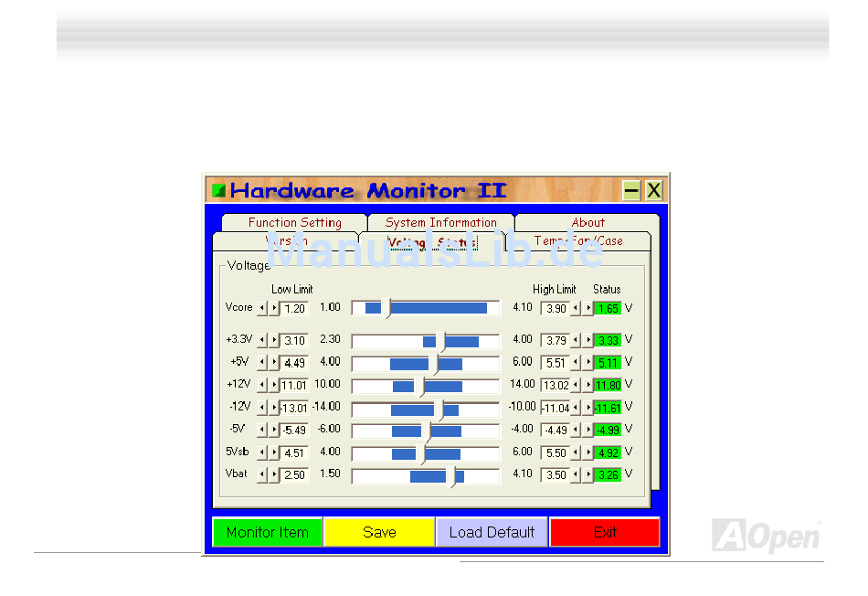Click the green 5Vsb status value 4.92
This screenshot has height=596, width=868.
click(x=608, y=452)
